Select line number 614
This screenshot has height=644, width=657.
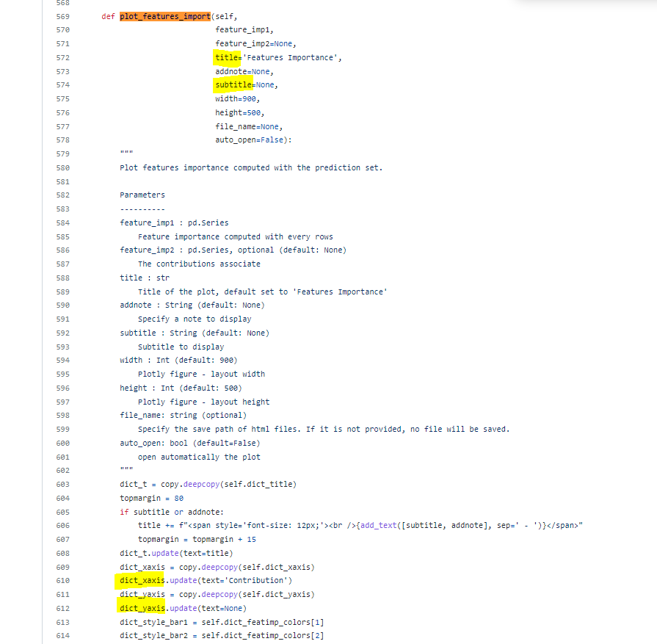pos(62,634)
